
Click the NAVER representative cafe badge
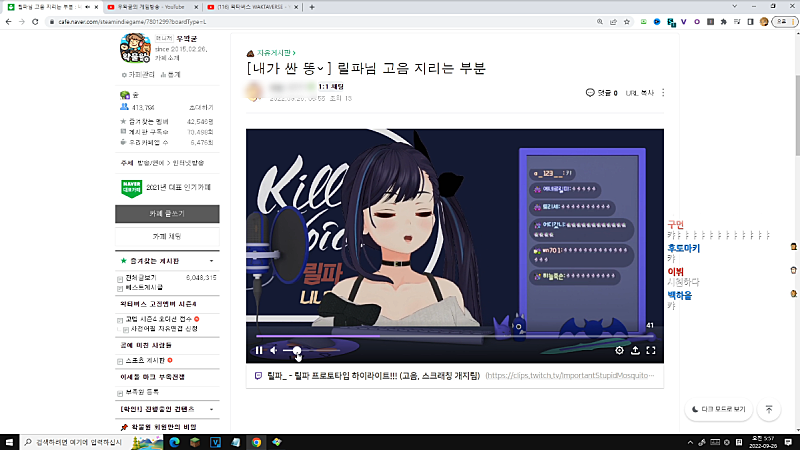click(x=131, y=188)
